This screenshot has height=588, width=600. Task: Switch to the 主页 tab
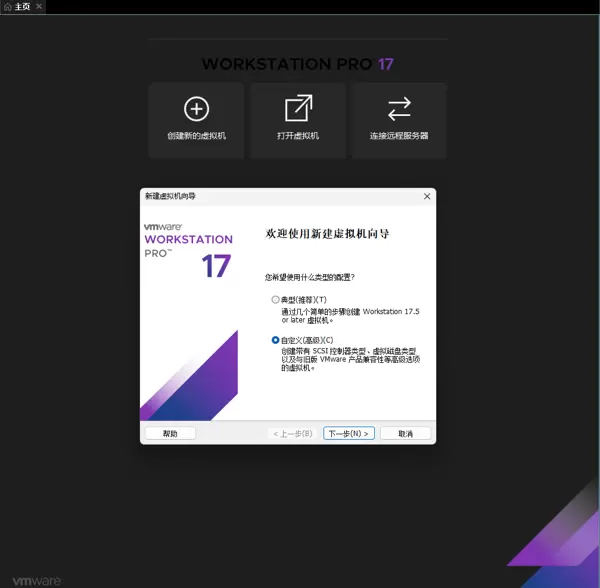[22, 7]
